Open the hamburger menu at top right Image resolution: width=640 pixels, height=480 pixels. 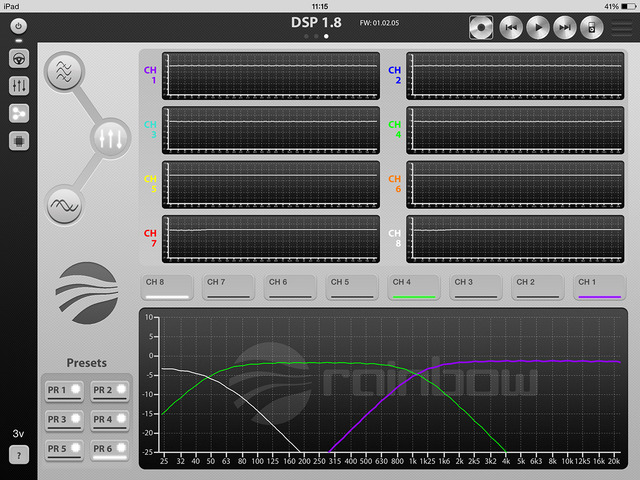(622, 27)
